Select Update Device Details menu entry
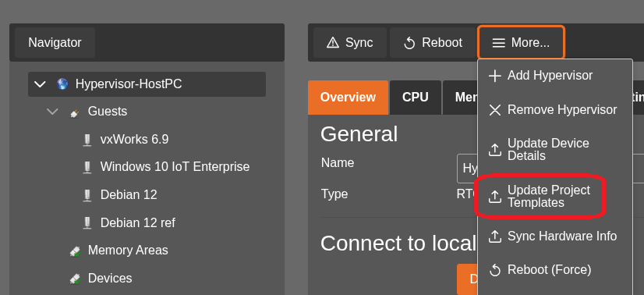 [555, 150]
